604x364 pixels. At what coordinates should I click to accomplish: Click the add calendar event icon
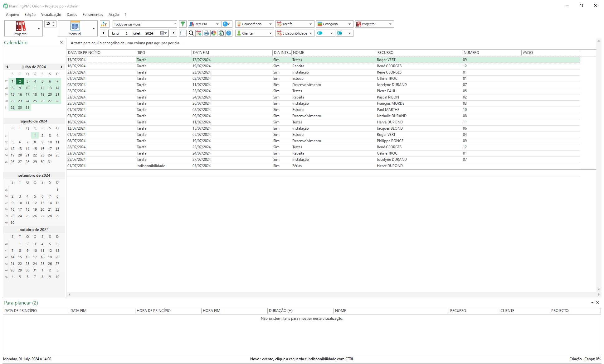(199, 33)
